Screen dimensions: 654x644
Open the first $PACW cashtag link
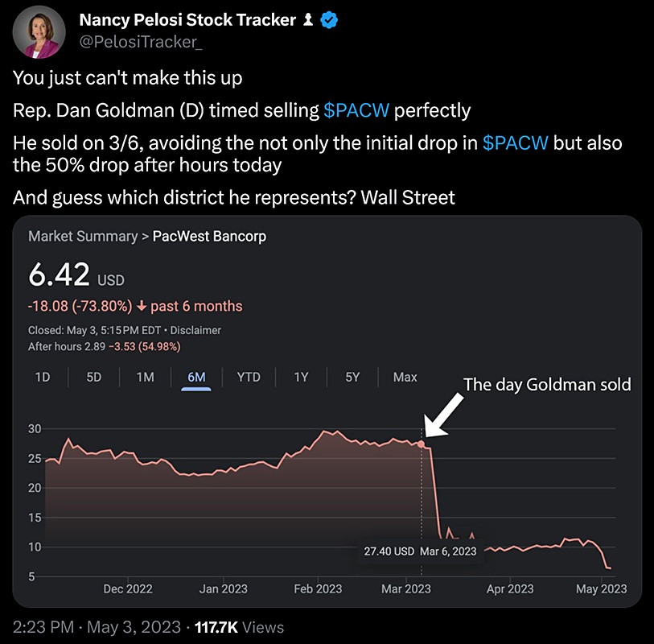pos(356,110)
